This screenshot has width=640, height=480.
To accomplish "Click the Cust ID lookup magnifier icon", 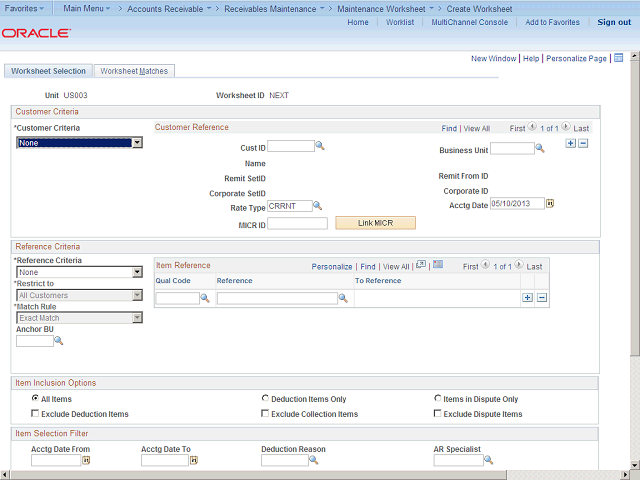I will [x=321, y=146].
